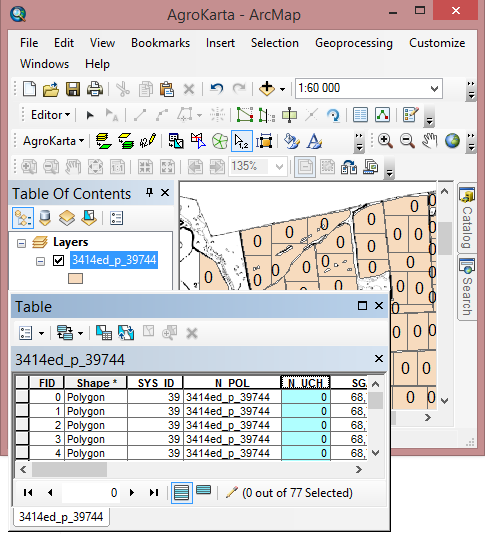Open the AgroKarta toolbar dropdown
The image size is (485, 534).
coord(53,141)
